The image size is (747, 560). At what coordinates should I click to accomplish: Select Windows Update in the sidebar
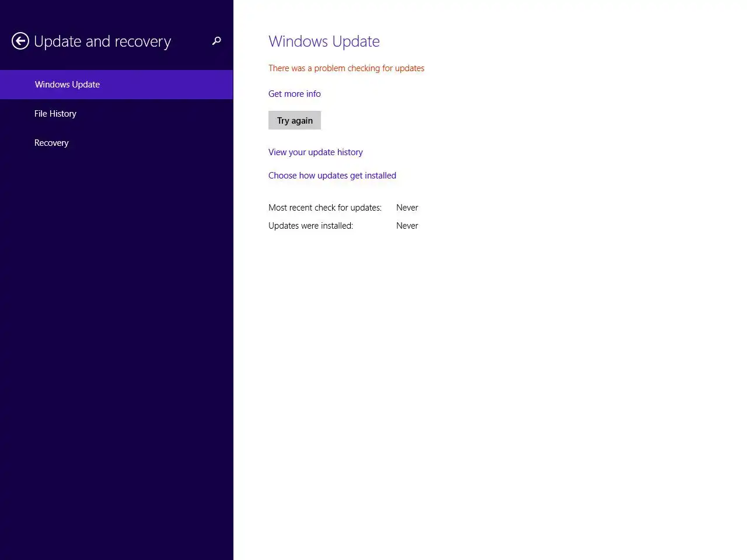(x=117, y=85)
